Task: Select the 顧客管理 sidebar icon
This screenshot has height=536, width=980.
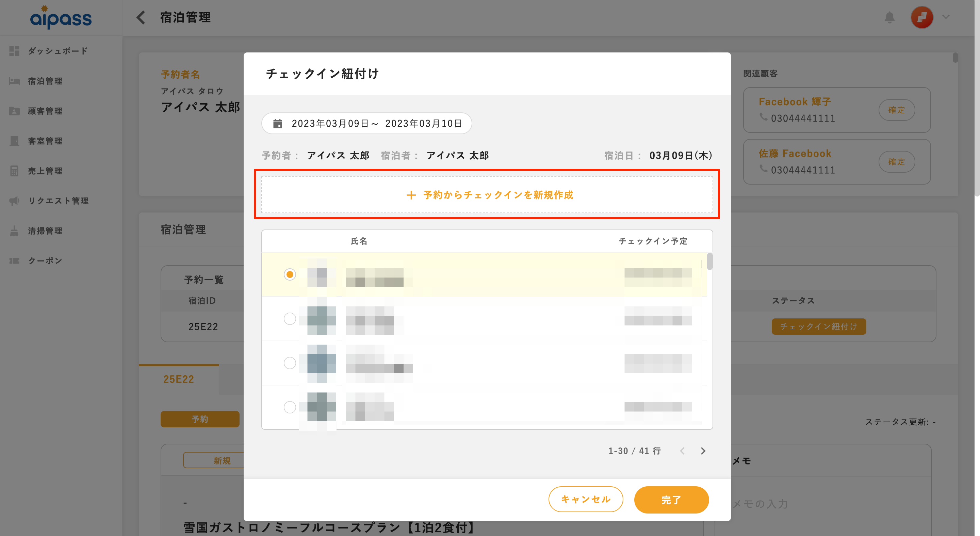Action: pyautogui.click(x=14, y=111)
